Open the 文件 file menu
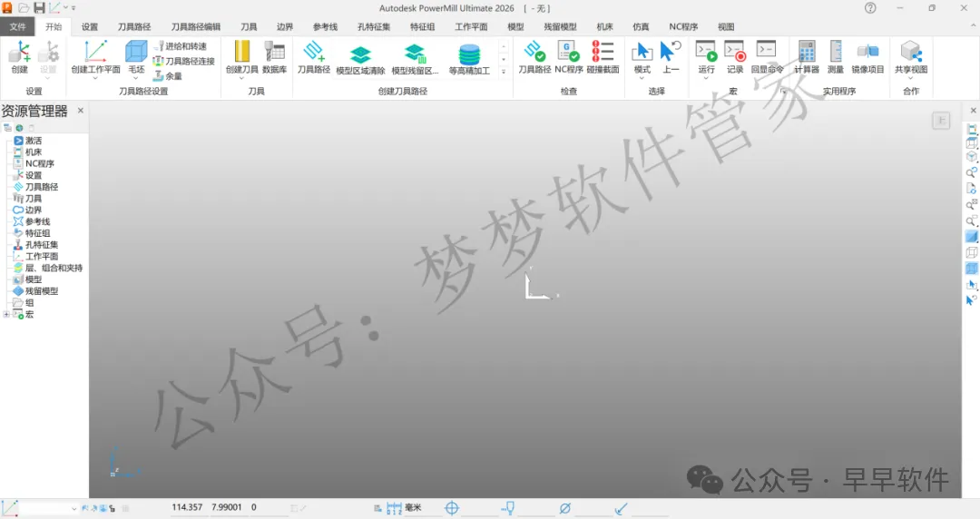The width and height of the screenshot is (980, 519). coord(17,27)
